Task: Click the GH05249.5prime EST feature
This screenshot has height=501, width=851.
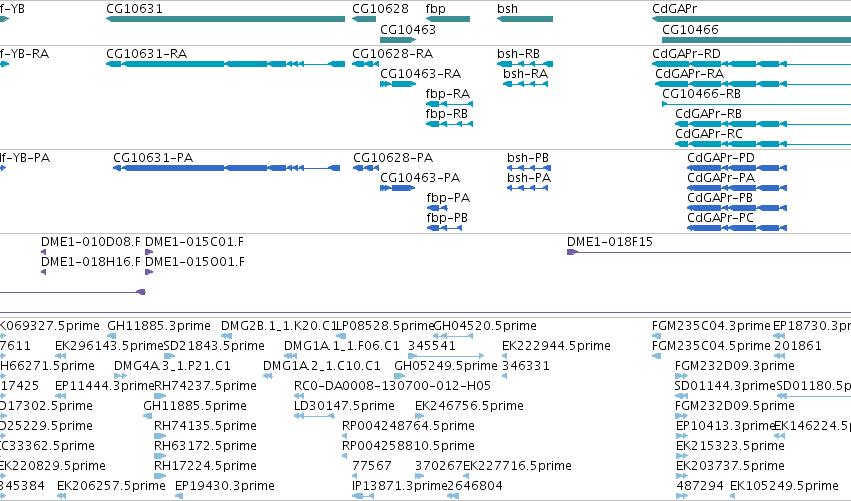Action: [400, 376]
